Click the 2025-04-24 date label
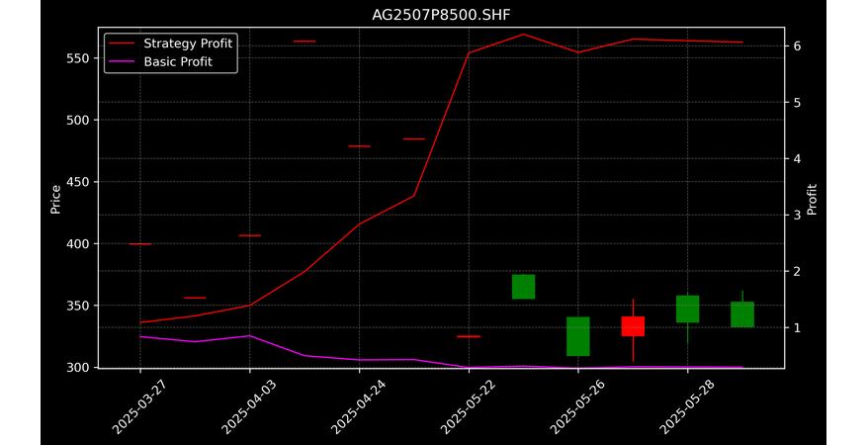The height and width of the screenshot is (445, 868). click(x=359, y=406)
